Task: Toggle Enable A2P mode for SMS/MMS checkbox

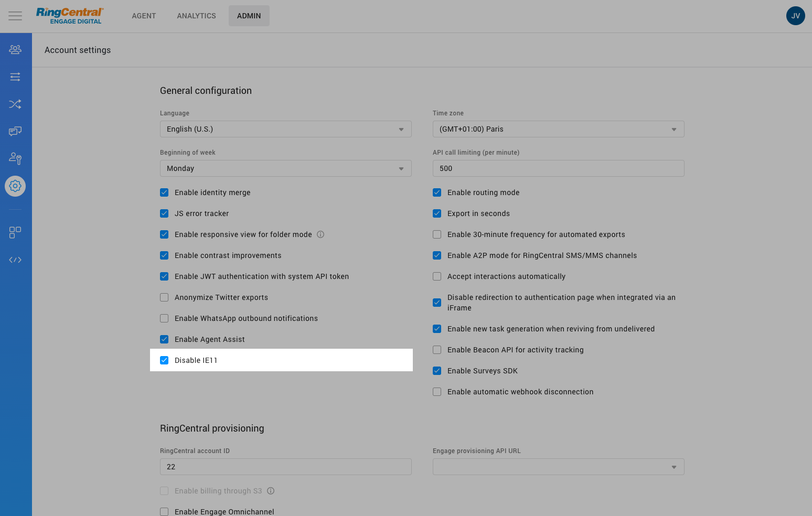Action: (x=437, y=255)
